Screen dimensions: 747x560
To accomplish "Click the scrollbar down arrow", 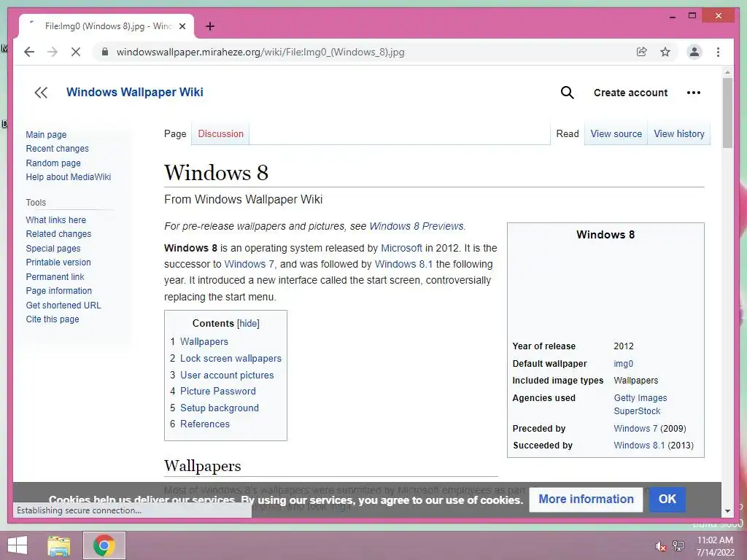I will tap(727, 511).
